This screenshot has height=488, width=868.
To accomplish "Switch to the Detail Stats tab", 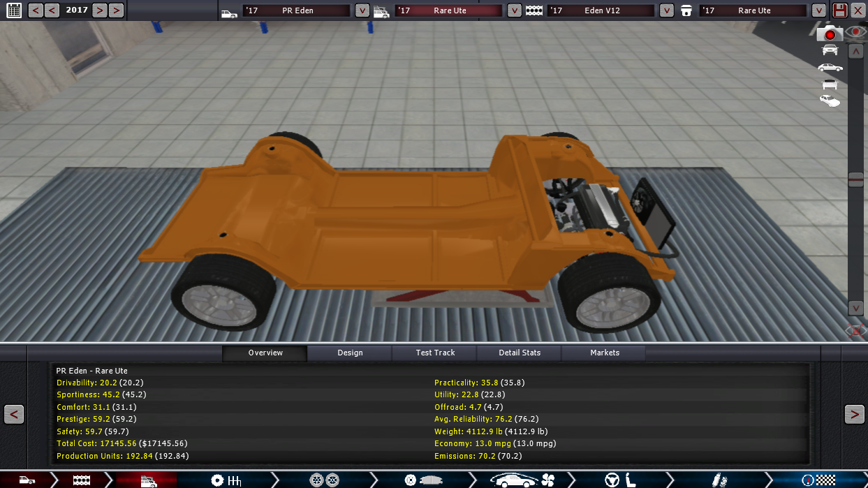I will click(x=520, y=353).
